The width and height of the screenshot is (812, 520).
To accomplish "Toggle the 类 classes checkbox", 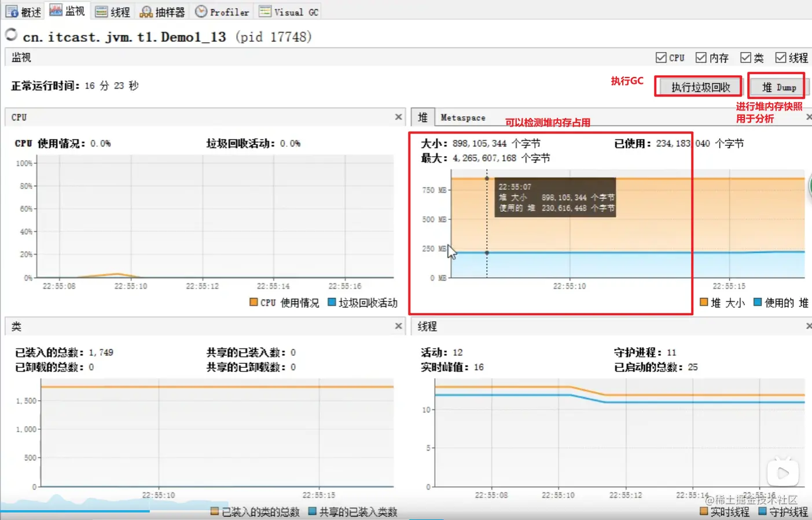I will [x=746, y=57].
